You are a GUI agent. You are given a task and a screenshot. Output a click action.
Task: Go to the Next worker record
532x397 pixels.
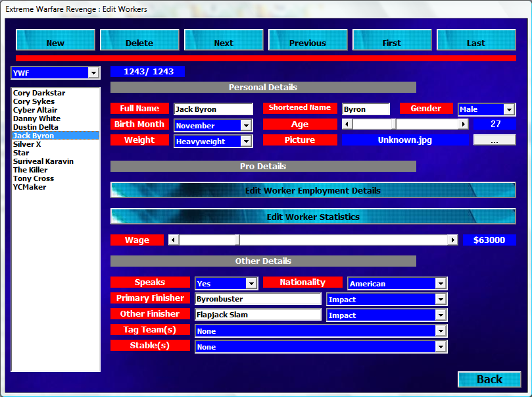pyautogui.click(x=224, y=41)
